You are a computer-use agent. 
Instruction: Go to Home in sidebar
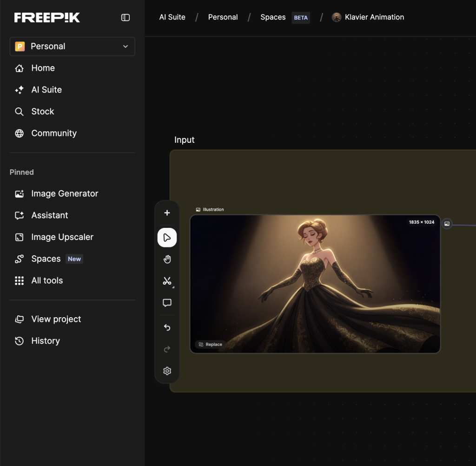(43, 68)
